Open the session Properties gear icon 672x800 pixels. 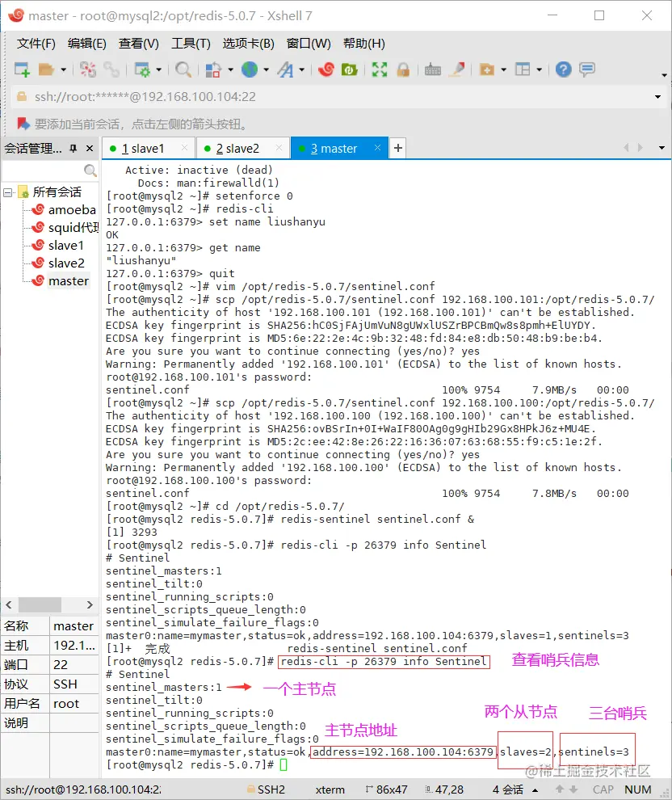tap(141, 69)
